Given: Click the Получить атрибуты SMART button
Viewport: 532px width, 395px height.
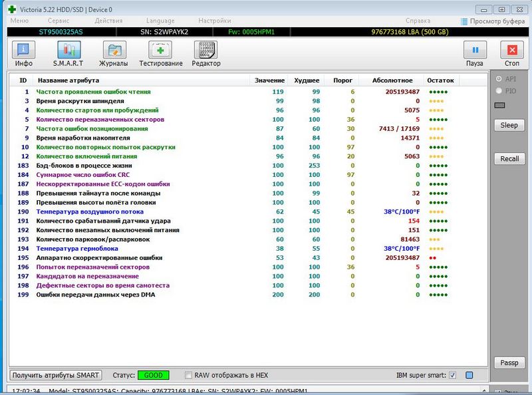Looking at the screenshot, I should [x=57, y=375].
